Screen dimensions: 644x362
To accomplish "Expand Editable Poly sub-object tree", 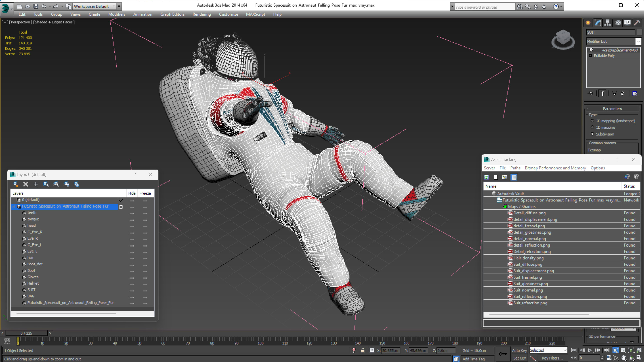I will tap(591, 55).
